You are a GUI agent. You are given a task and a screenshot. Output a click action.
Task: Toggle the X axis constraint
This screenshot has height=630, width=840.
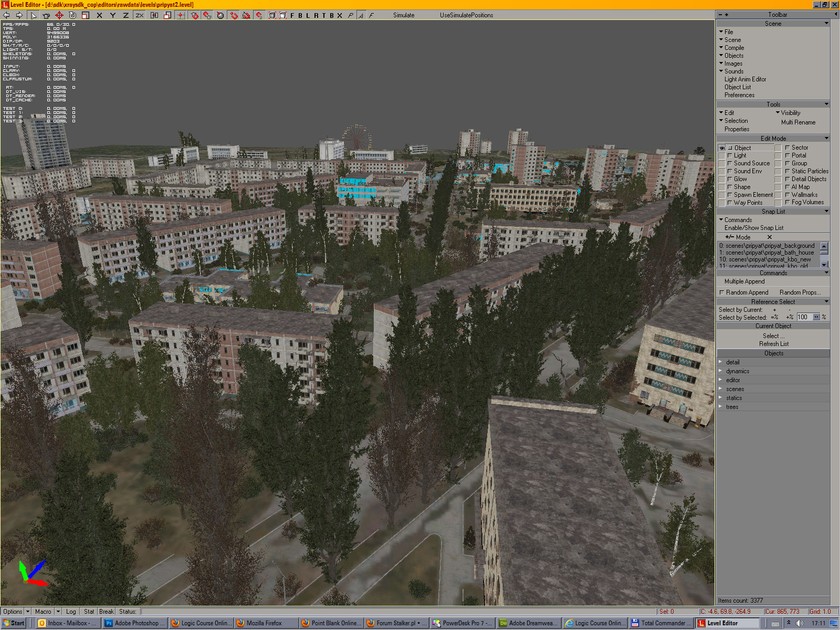[x=99, y=15]
